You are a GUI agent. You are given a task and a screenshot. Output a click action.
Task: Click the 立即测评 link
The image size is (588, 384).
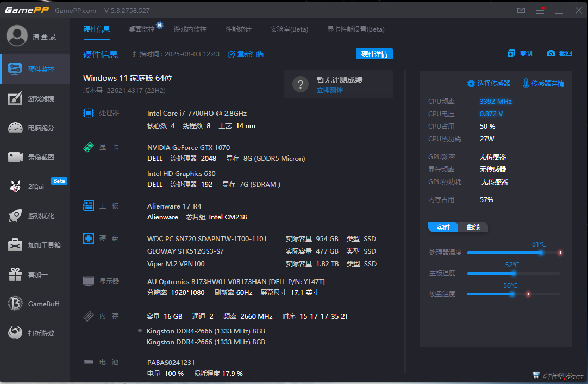330,90
